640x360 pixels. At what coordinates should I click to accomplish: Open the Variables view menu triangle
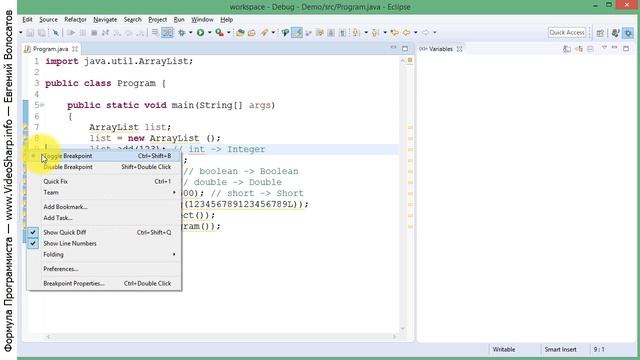click(604, 48)
